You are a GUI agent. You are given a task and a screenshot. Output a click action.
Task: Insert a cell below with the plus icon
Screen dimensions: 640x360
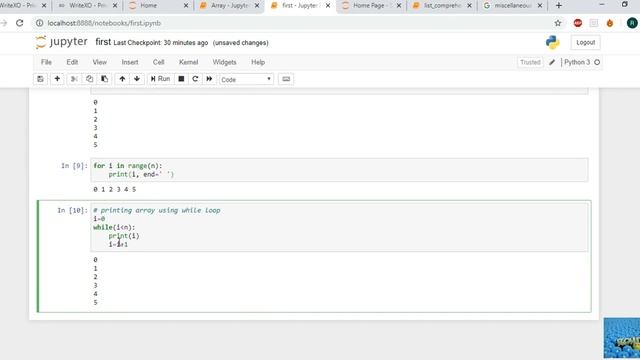coord(57,79)
